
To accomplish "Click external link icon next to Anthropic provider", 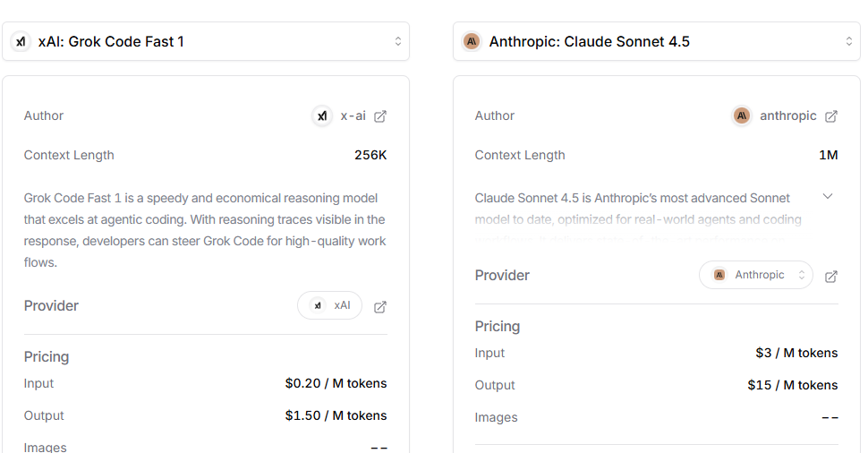I will (831, 277).
